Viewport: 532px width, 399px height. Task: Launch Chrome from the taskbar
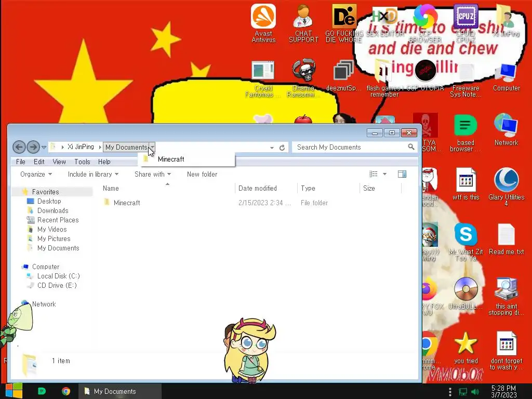66,391
